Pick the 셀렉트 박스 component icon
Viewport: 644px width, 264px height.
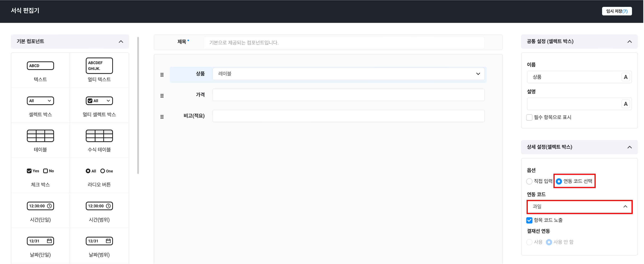coord(40,101)
